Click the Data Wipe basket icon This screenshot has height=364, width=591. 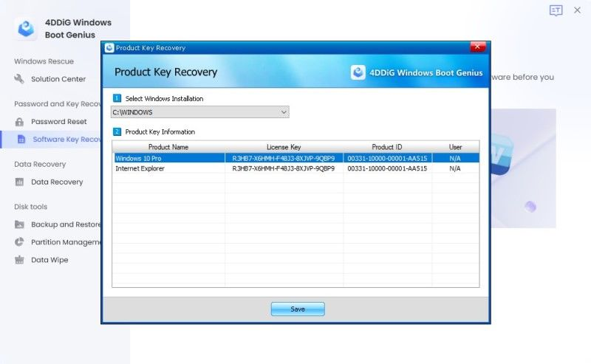click(x=19, y=260)
